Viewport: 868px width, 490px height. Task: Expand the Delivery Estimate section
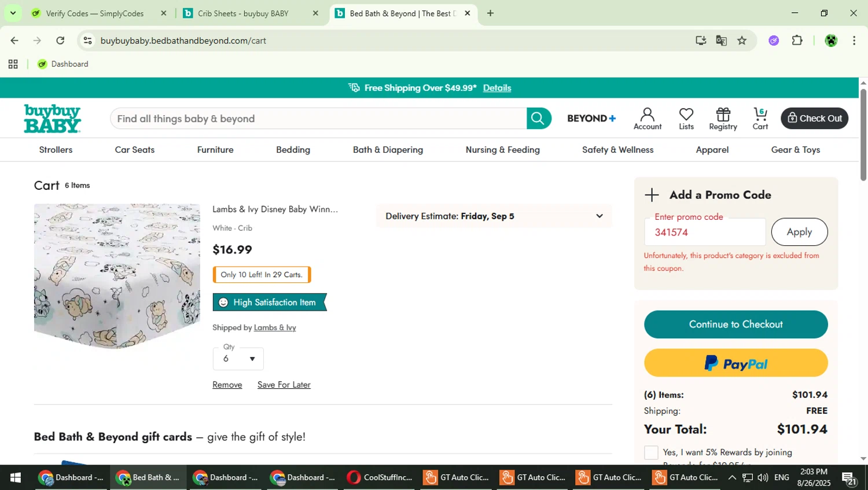494,216
